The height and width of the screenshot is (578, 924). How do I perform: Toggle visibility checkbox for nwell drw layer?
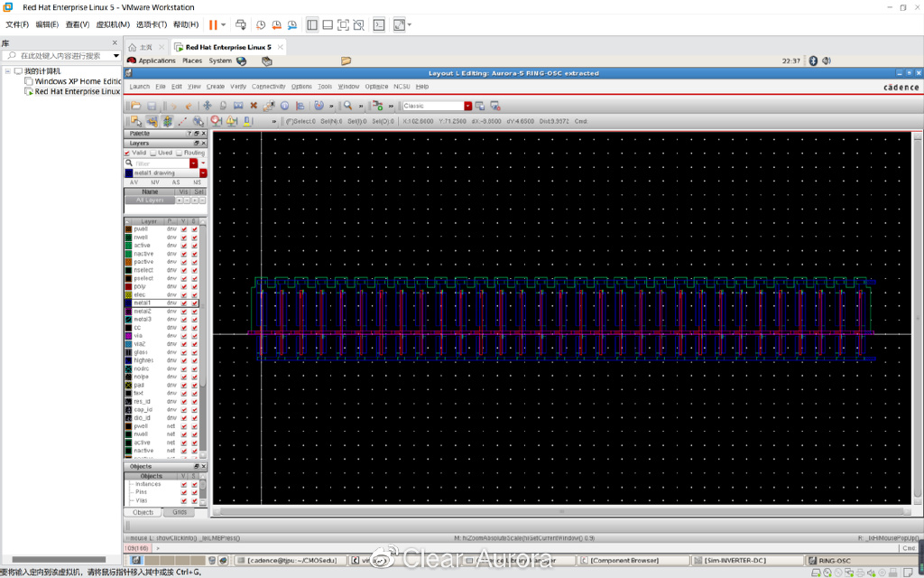[x=184, y=238]
